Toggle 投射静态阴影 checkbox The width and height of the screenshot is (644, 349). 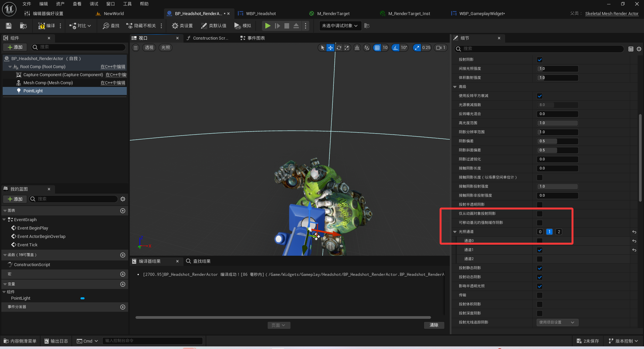[540, 268]
